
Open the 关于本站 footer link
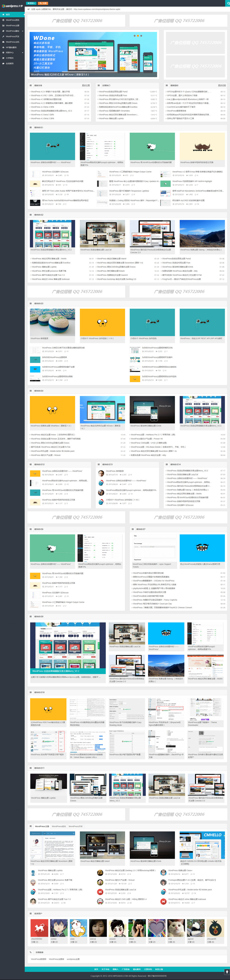pos(106,969)
